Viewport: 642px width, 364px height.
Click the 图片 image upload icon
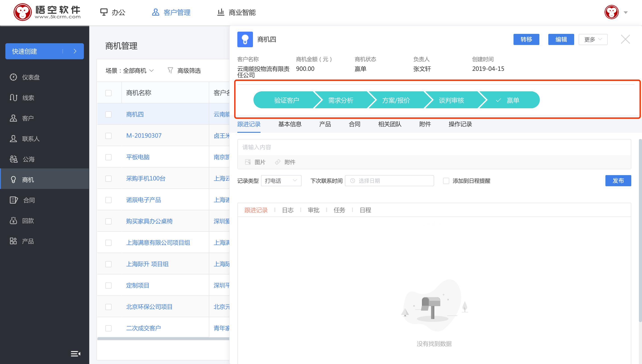coord(248,162)
